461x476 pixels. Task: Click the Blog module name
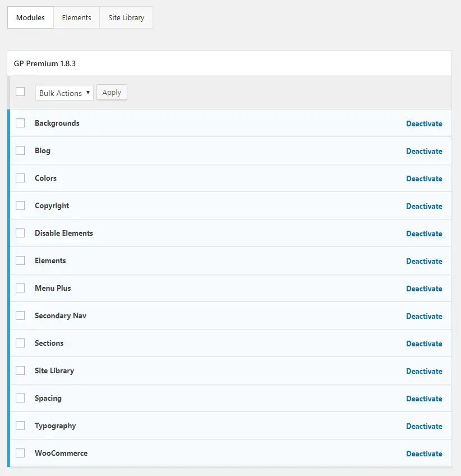(43, 151)
